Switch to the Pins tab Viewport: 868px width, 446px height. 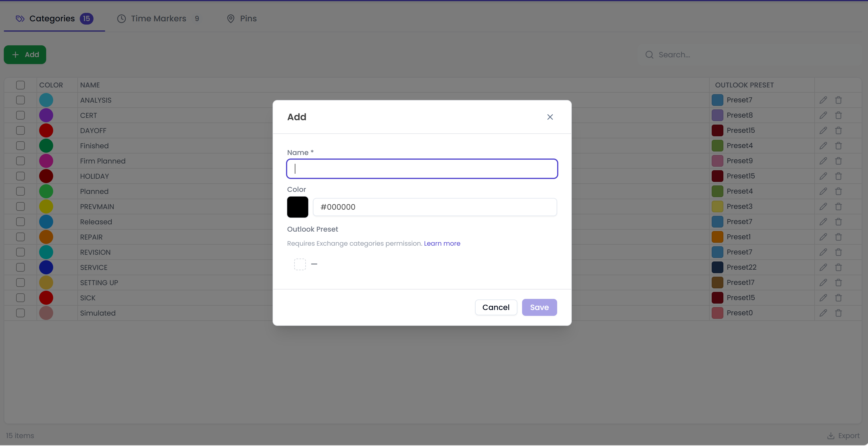(x=242, y=18)
